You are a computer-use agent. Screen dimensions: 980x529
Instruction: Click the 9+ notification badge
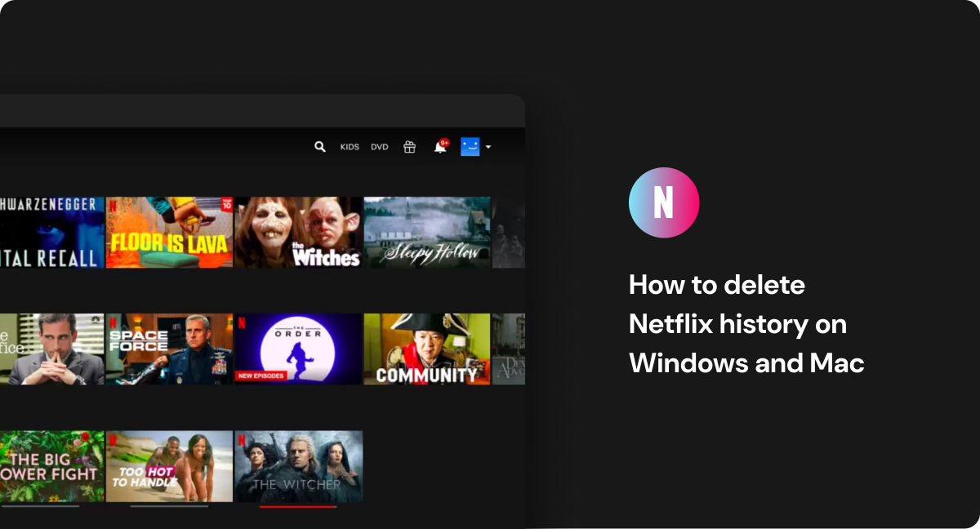pyautogui.click(x=443, y=142)
